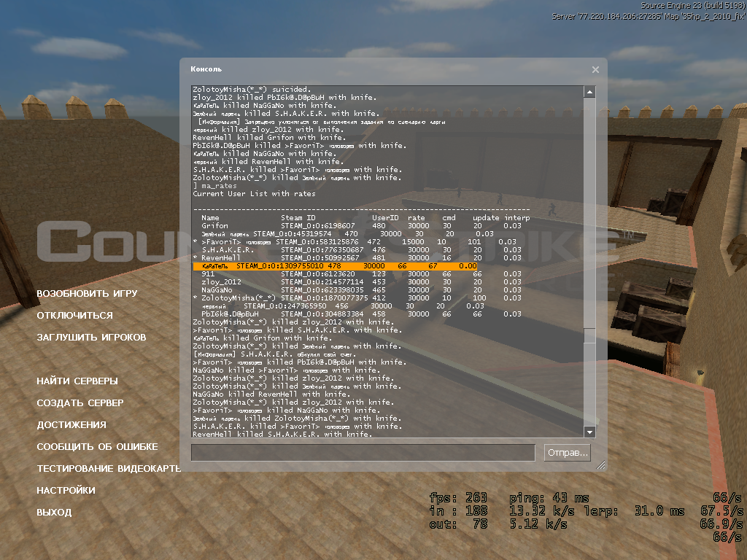This screenshot has width=747, height=560.
Task: Click "zloy_2012 killed PbI6k@.D@pBuH with knife." line
Action: [x=285, y=98]
